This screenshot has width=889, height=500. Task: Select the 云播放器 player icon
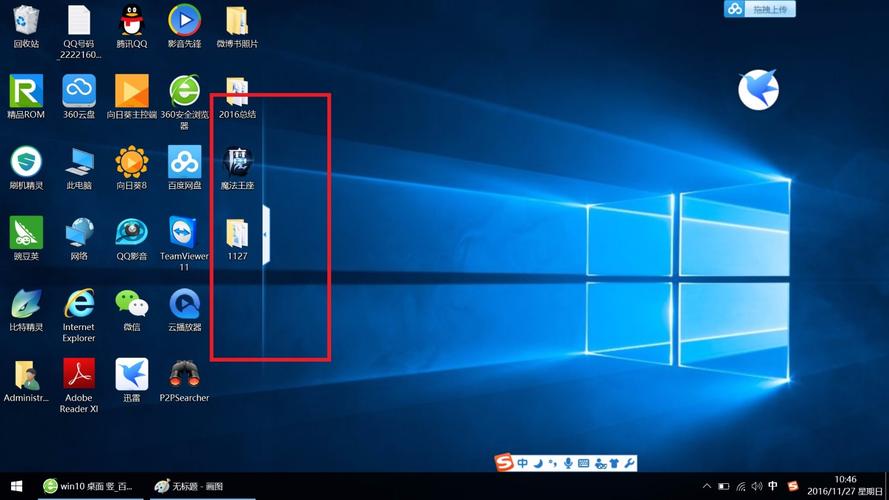(184, 310)
